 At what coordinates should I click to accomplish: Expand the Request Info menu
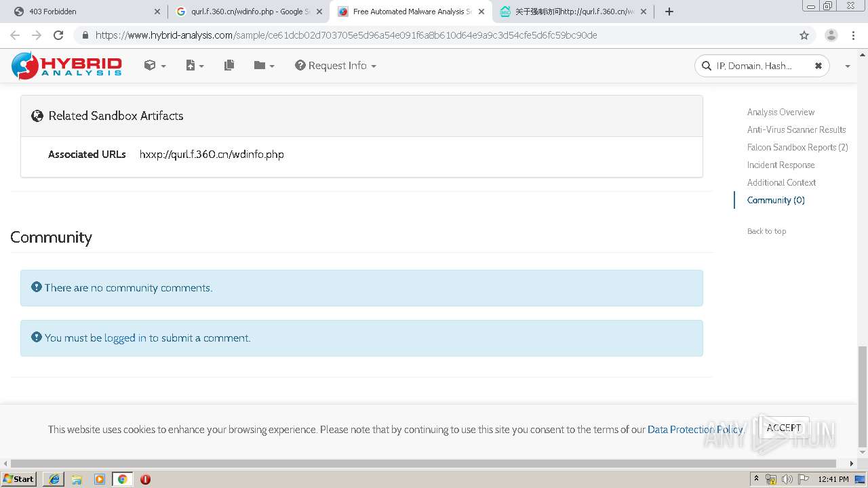pyautogui.click(x=336, y=65)
